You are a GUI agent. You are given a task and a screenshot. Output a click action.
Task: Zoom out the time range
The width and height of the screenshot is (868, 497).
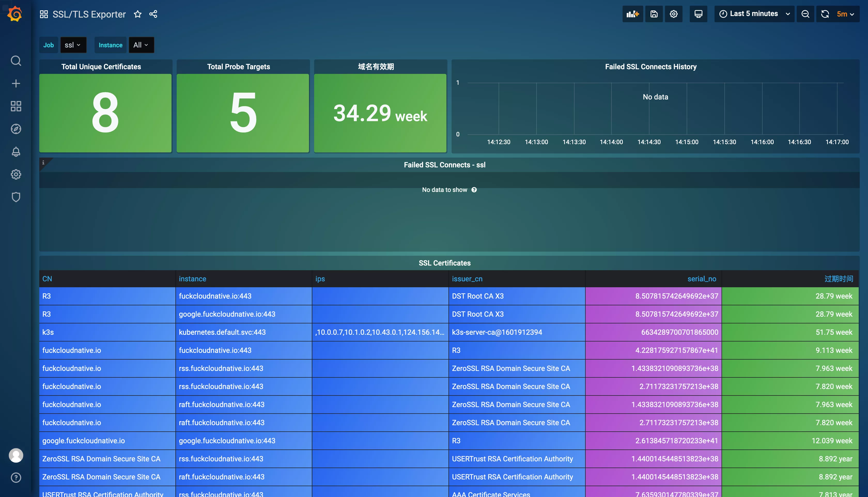click(805, 14)
